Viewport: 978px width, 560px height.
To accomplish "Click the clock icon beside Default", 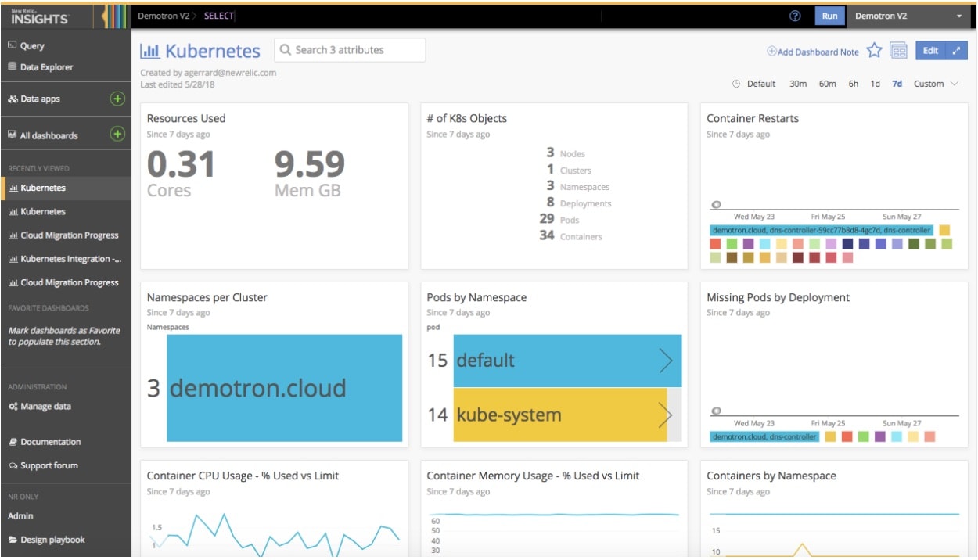I will (736, 84).
